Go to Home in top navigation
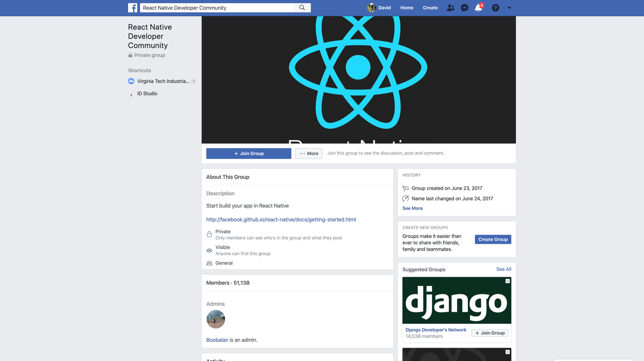 (x=407, y=8)
